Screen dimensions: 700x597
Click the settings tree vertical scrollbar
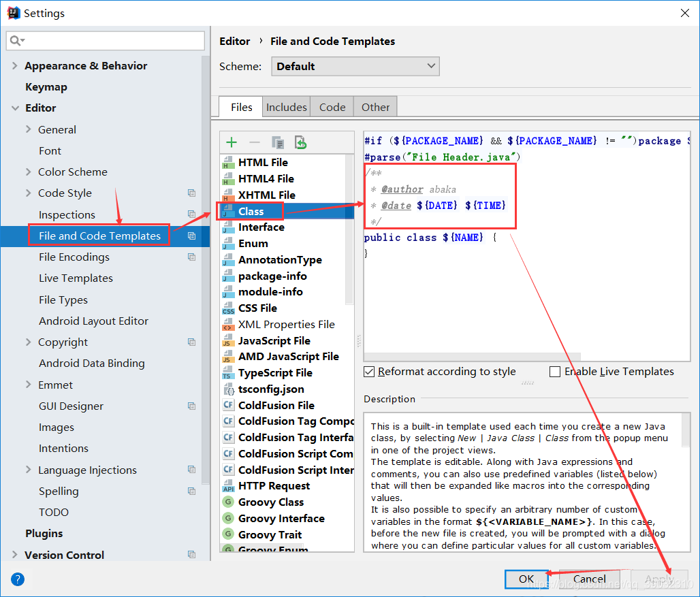[206, 270]
